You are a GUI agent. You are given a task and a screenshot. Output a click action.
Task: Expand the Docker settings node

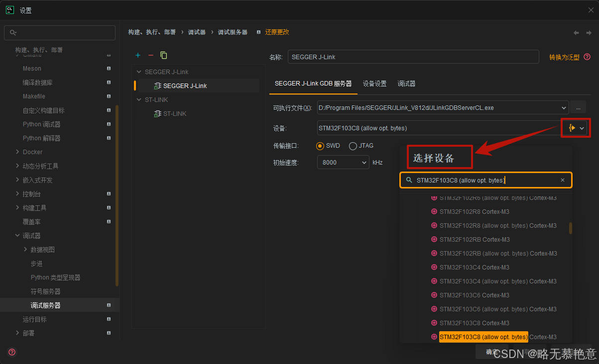tap(17, 152)
